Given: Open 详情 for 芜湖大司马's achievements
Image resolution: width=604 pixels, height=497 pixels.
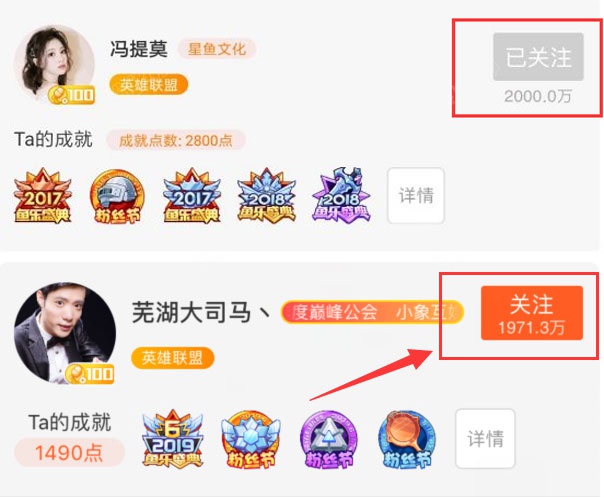Looking at the screenshot, I should pyautogui.click(x=485, y=438).
